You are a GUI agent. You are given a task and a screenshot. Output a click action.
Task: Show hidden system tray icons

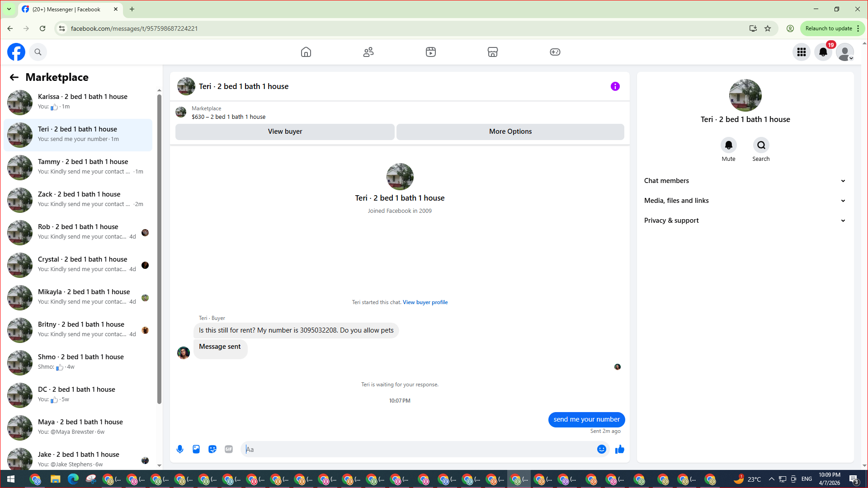coord(771,479)
